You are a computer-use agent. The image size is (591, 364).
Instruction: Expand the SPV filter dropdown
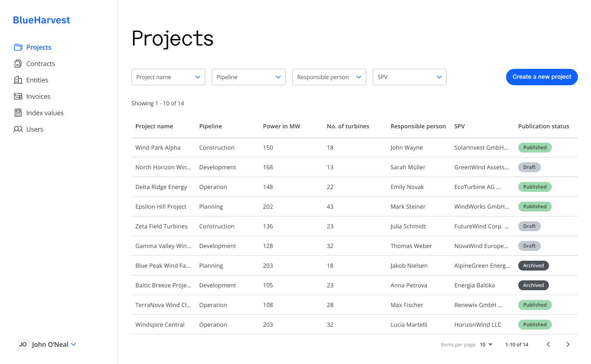point(410,77)
